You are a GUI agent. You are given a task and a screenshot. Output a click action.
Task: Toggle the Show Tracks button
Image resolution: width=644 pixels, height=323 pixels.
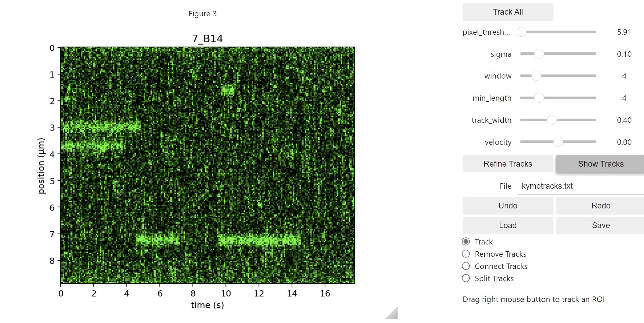pos(600,164)
